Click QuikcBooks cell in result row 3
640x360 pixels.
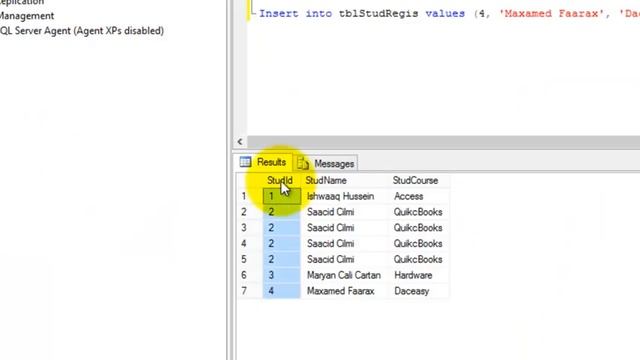click(x=419, y=228)
